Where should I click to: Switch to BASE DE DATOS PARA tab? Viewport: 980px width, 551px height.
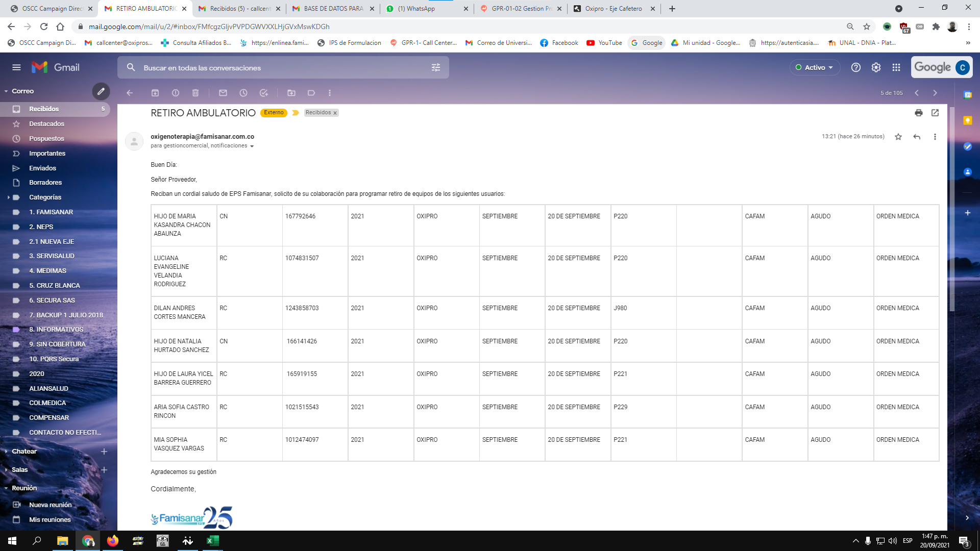[x=333, y=9]
